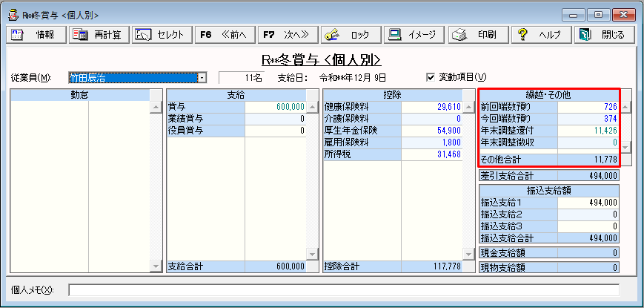644x308 pixels.
Task: Go to next employee with F7 次へ
Action: (288, 35)
